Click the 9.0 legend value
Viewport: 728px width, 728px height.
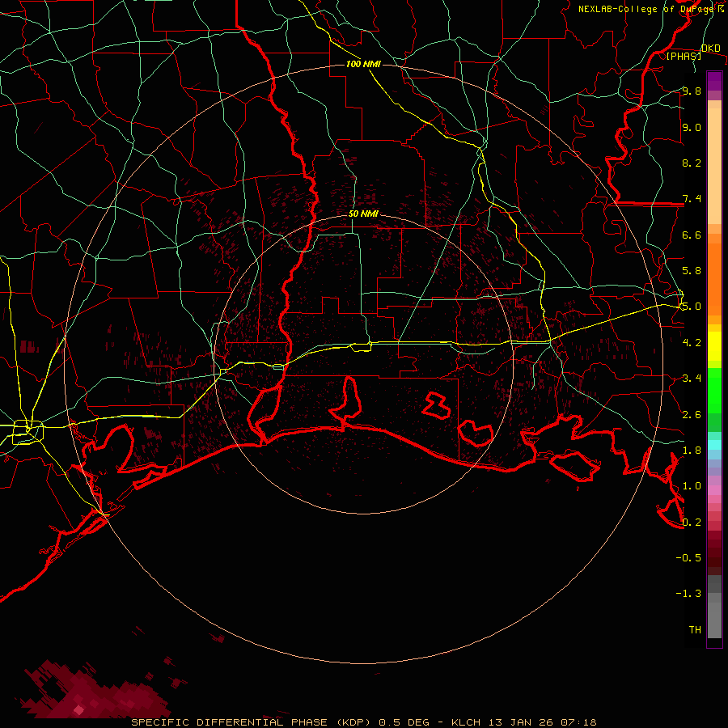(x=692, y=127)
